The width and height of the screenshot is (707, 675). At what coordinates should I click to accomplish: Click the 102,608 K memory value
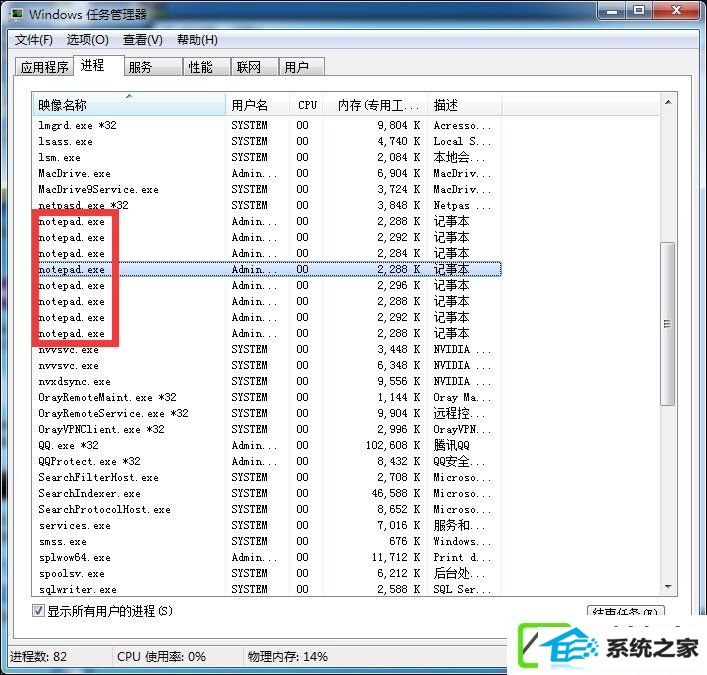click(x=393, y=445)
